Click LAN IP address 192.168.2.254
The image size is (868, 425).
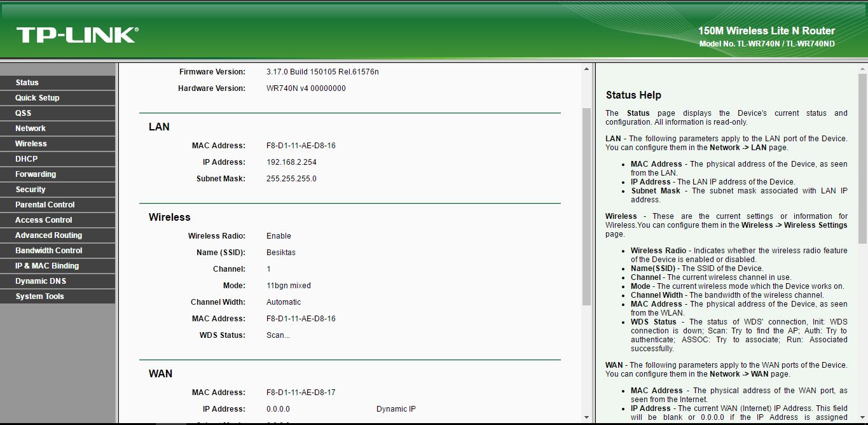pos(291,162)
